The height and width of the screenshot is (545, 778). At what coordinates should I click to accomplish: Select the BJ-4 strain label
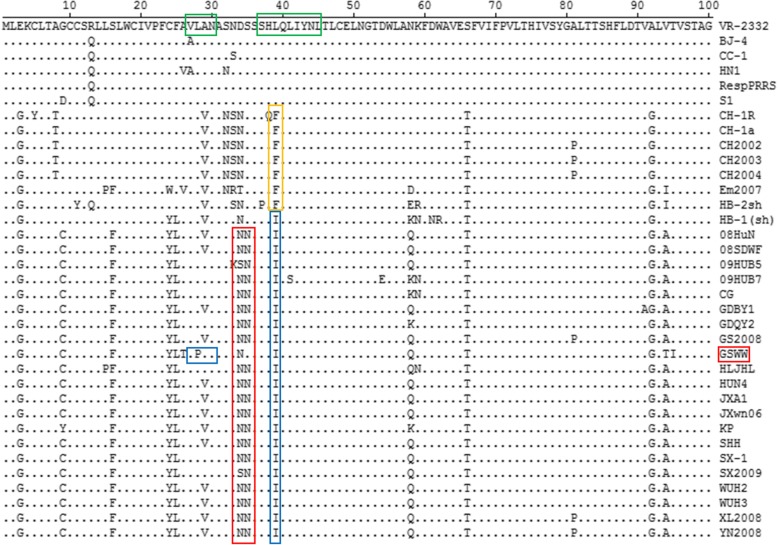coord(735,43)
